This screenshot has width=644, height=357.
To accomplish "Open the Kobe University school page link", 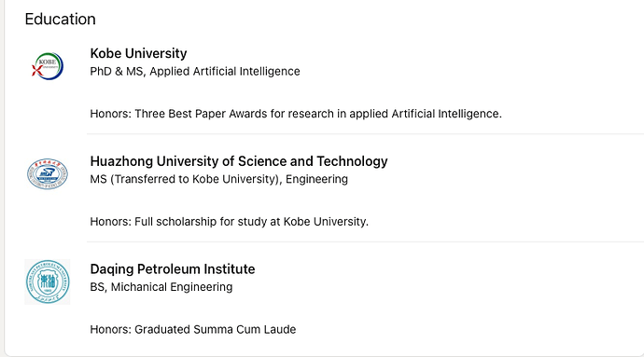I will 138,53.
